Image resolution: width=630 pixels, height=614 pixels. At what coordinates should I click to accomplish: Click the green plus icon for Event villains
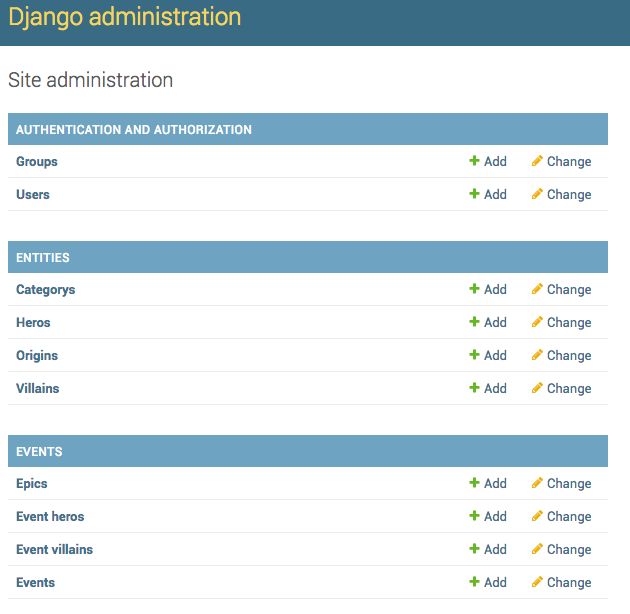(474, 548)
